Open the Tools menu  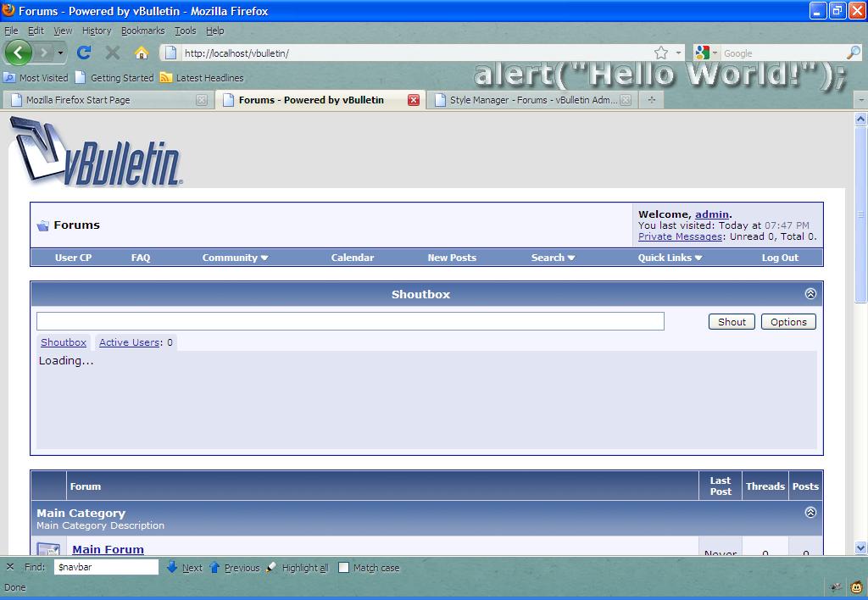[186, 31]
